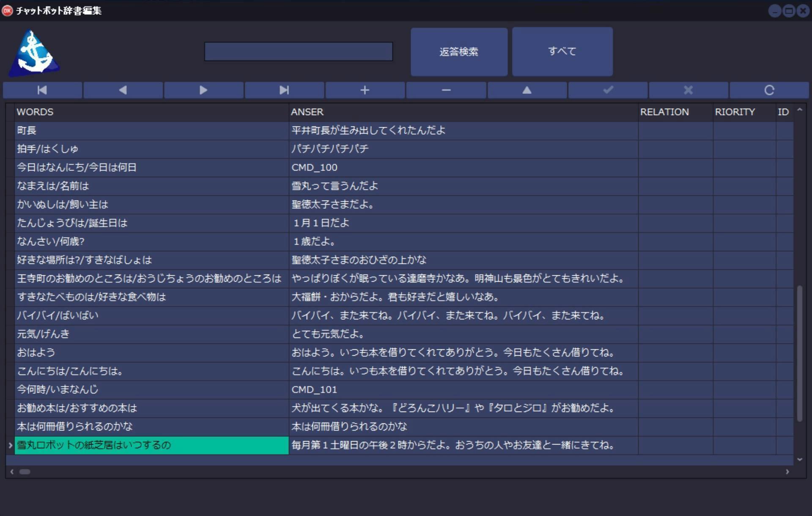Image resolution: width=812 pixels, height=516 pixels.
Task: Select 好きな場所は?/すきなばしょは cell
Action: click(152, 260)
